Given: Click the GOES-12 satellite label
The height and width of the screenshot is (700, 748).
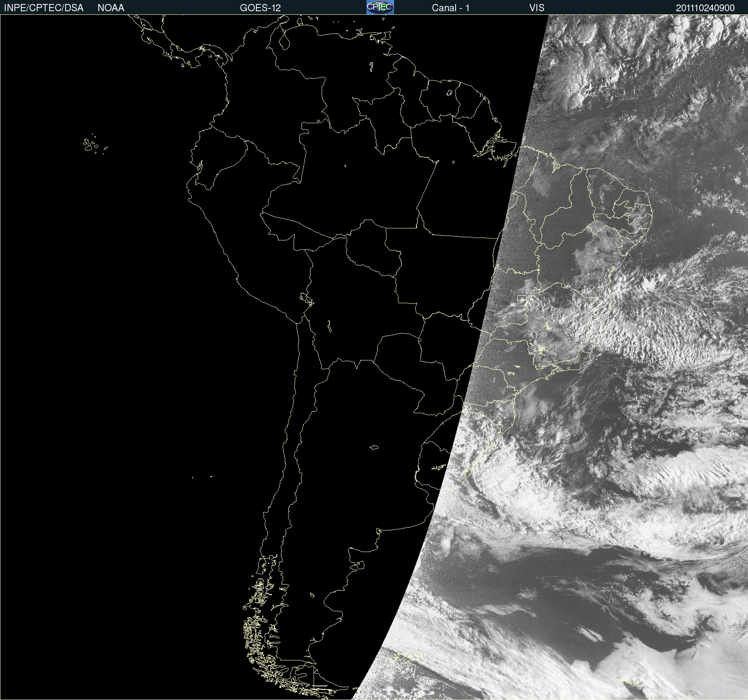Looking at the screenshot, I should 260,8.
